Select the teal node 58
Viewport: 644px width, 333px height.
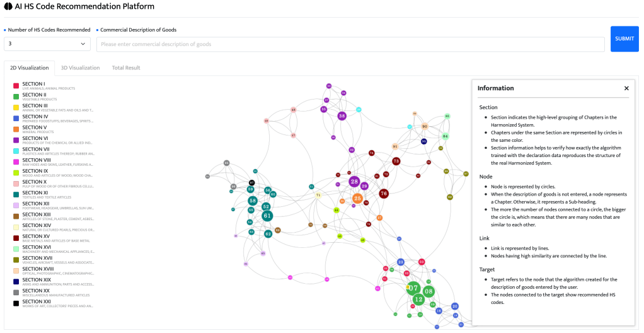click(252, 201)
